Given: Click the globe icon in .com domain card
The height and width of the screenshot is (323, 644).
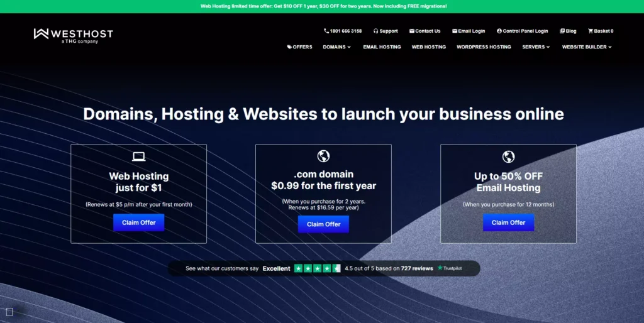Looking at the screenshot, I should [x=324, y=156].
